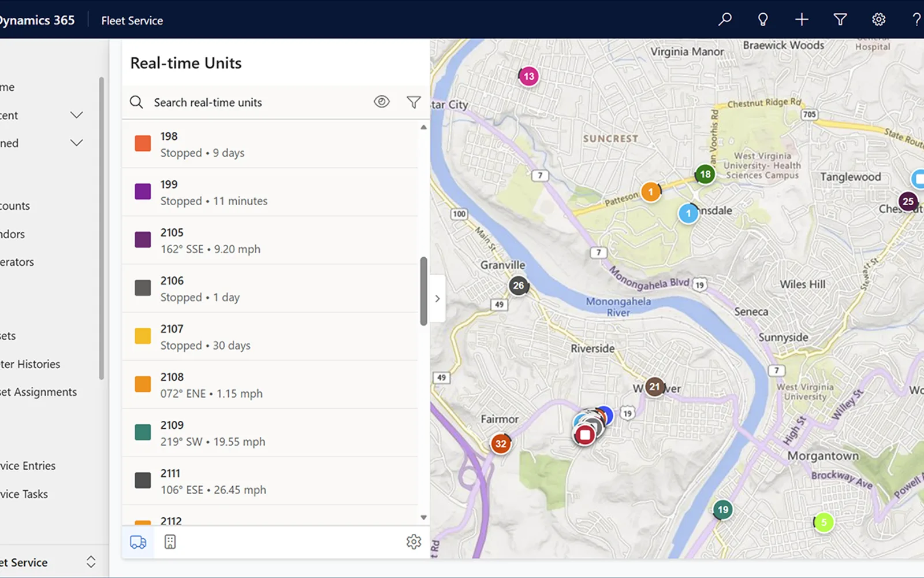The width and height of the screenshot is (924, 578).
Task: Open the settings gear in top bar
Action: click(878, 20)
